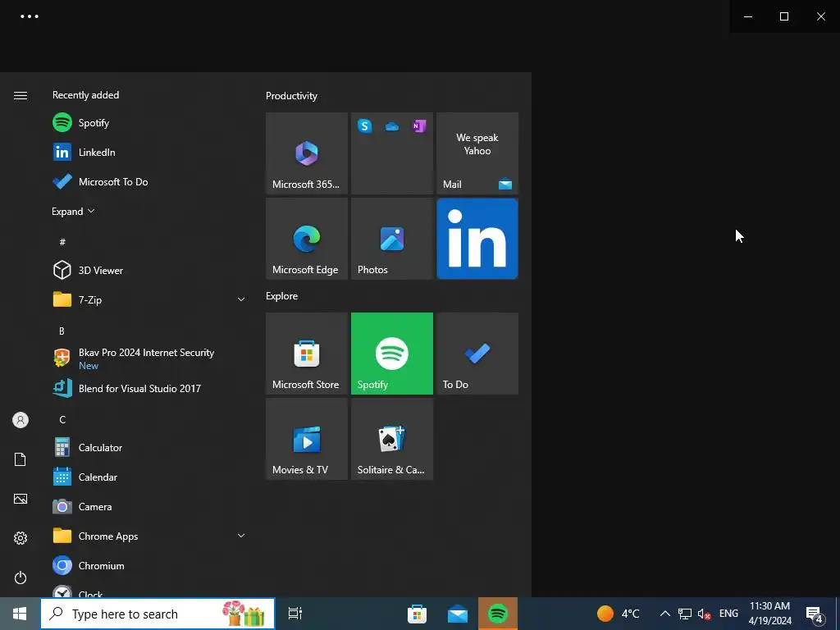Viewport: 840px width, 630px height.
Task: Click the B letter index header
Action: [62, 331]
